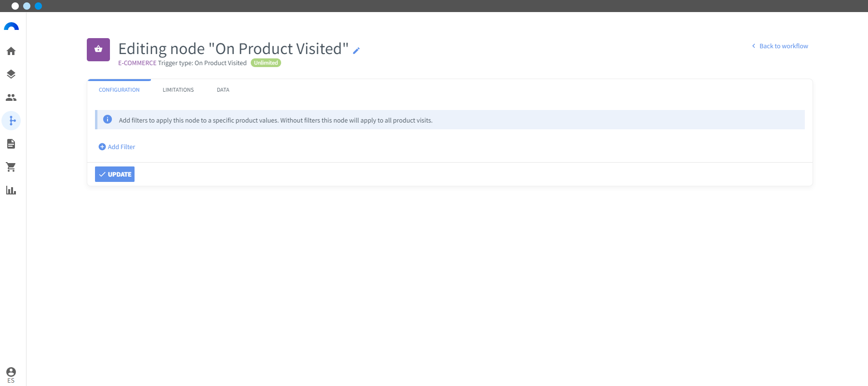Viewport: 868px width, 386px height.
Task: Open the Home icon in sidebar
Action: (11, 51)
